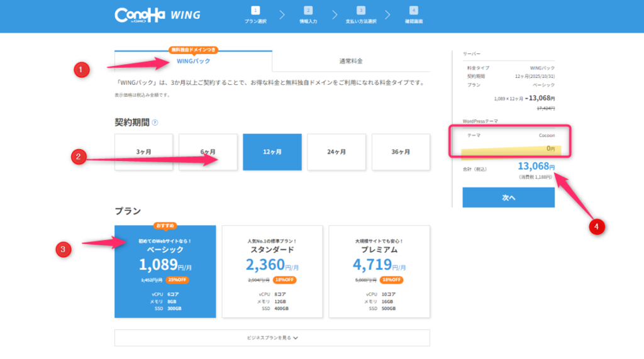Select the スタンダード plan card
The width and height of the screenshot is (644, 359).
pyautogui.click(x=272, y=272)
